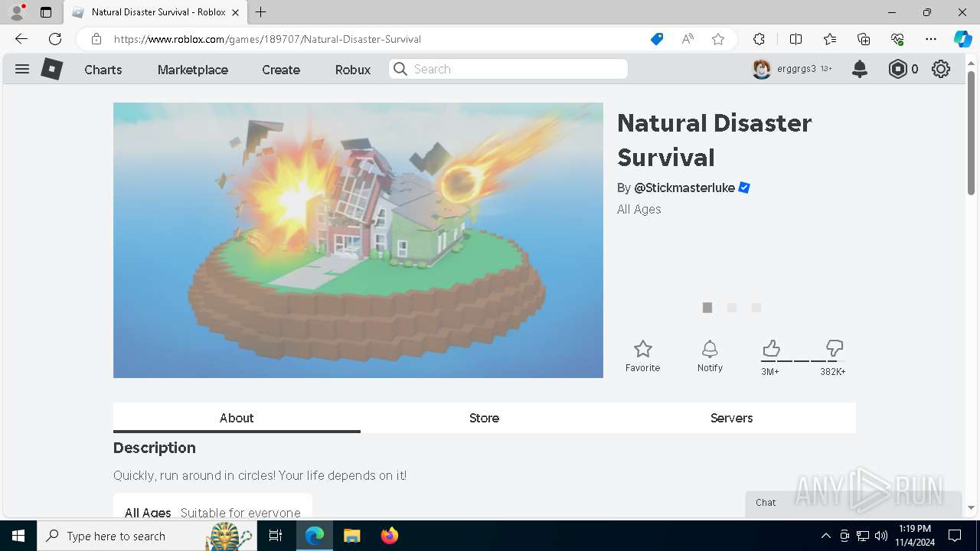Select the Natural Disaster Survival browser tab
Image resolution: width=980 pixels, height=551 pixels.
coord(156,12)
